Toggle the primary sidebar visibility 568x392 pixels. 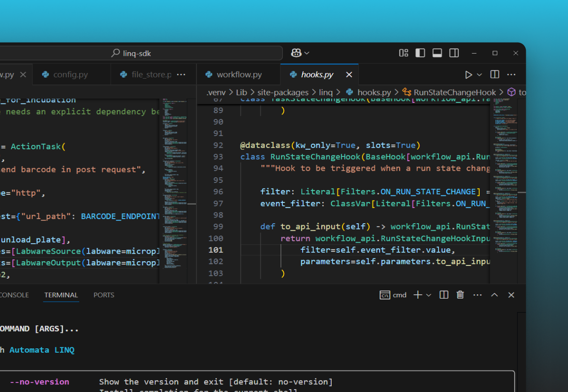tap(420, 53)
